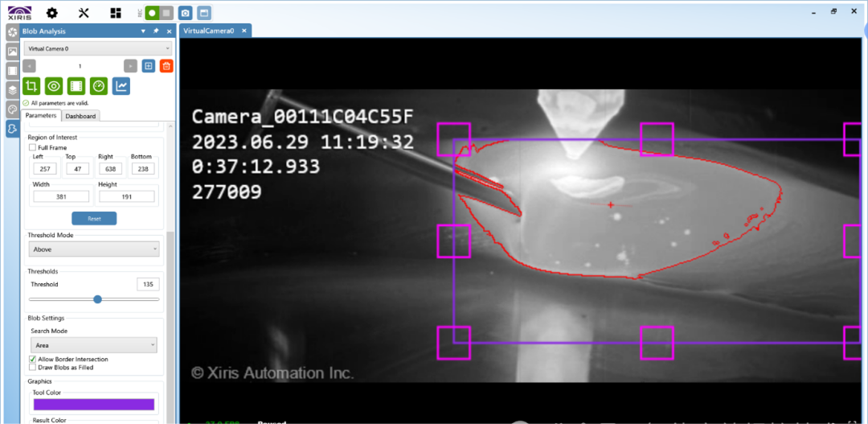The image size is (868, 424).
Task: Click the green gauge meter icon
Action: point(99,86)
